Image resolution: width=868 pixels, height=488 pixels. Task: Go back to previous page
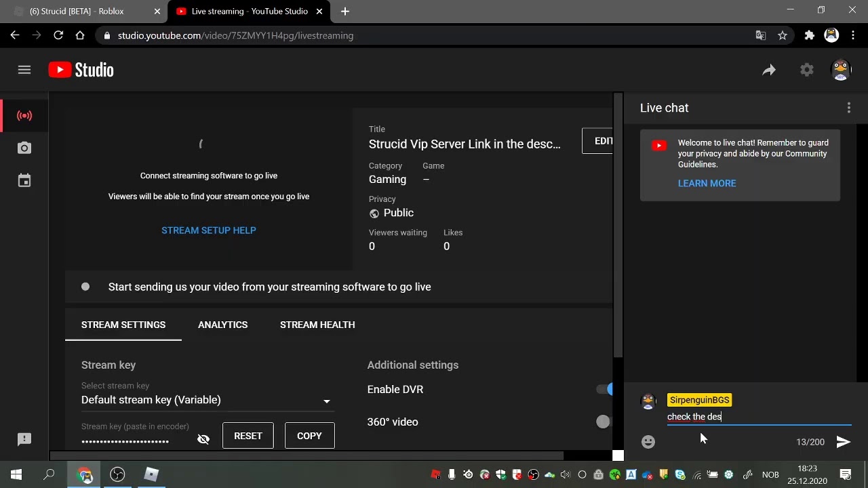click(15, 35)
